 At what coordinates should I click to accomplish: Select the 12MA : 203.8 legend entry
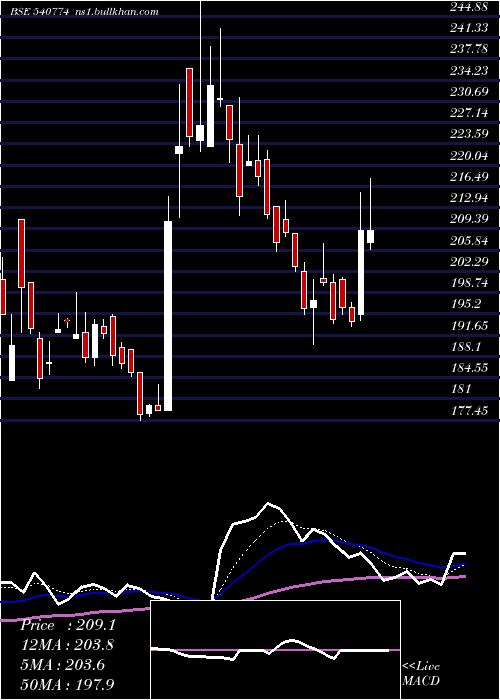[67, 645]
